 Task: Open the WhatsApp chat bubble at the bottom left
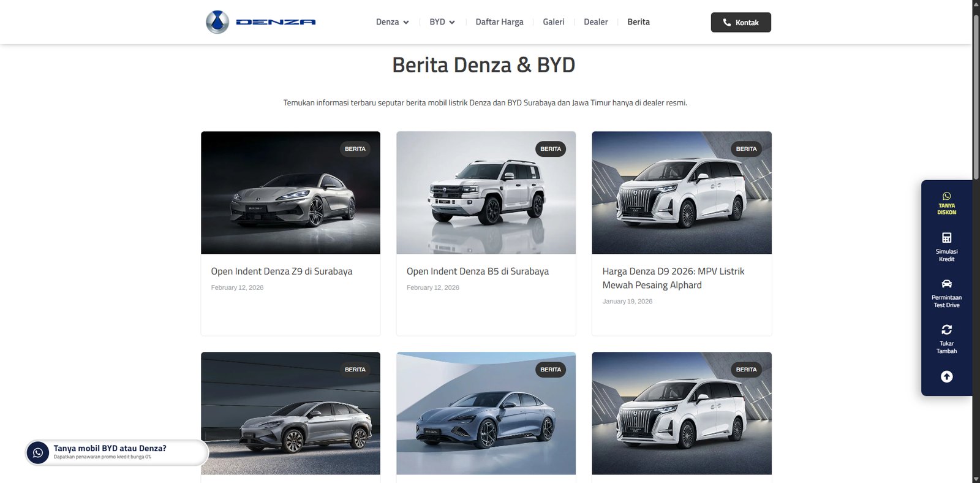tap(38, 453)
